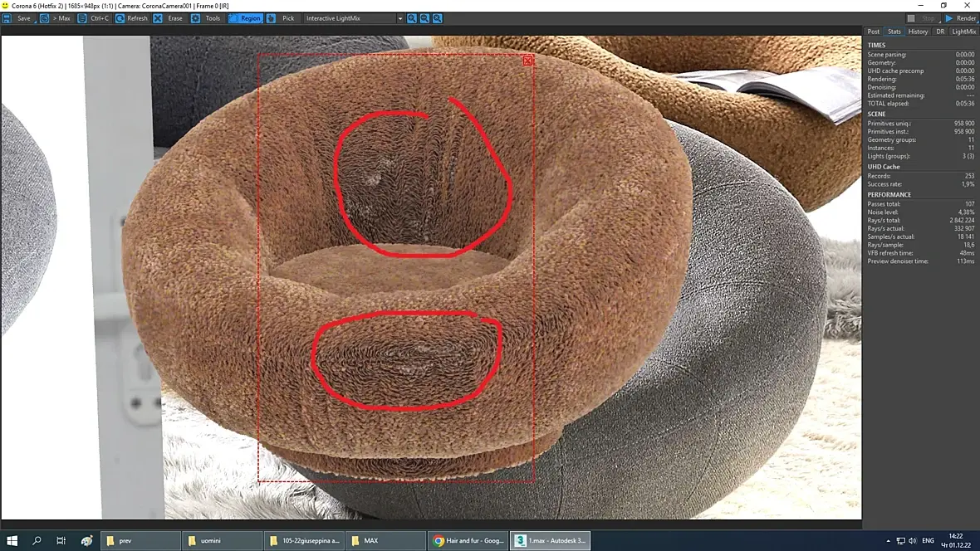980x551 pixels.
Task: Open the Windows Start menu
Action: 12,540
